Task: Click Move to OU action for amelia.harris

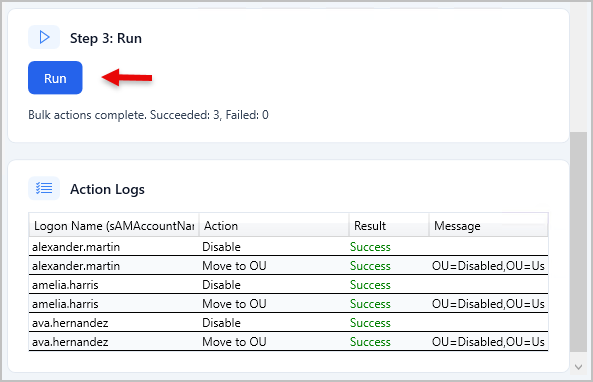Action: (234, 304)
